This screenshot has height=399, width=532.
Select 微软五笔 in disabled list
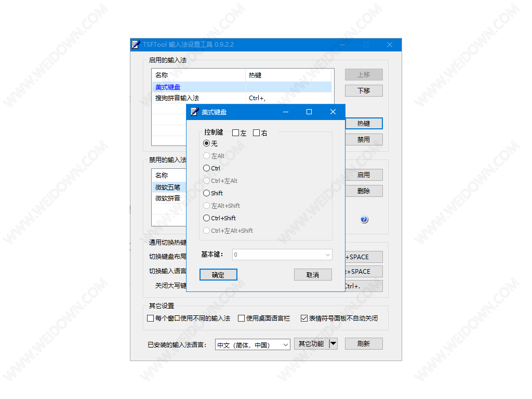point(169,187)
